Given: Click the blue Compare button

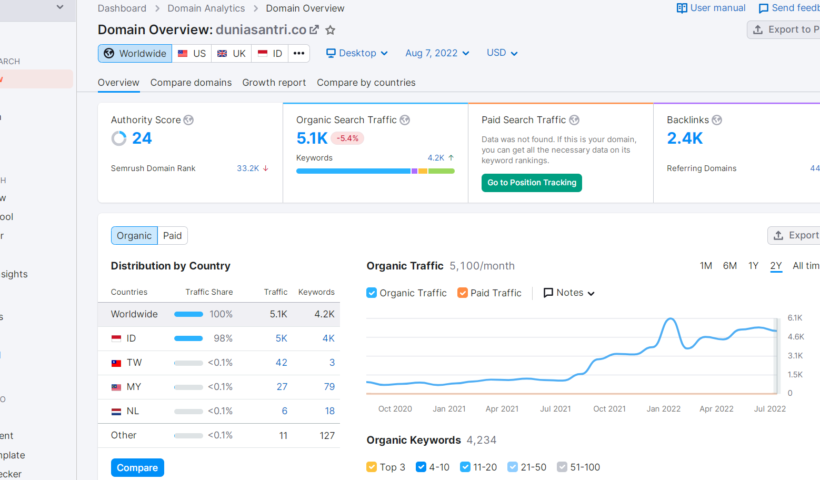Looking at the screenshot, I should (138, 467).
